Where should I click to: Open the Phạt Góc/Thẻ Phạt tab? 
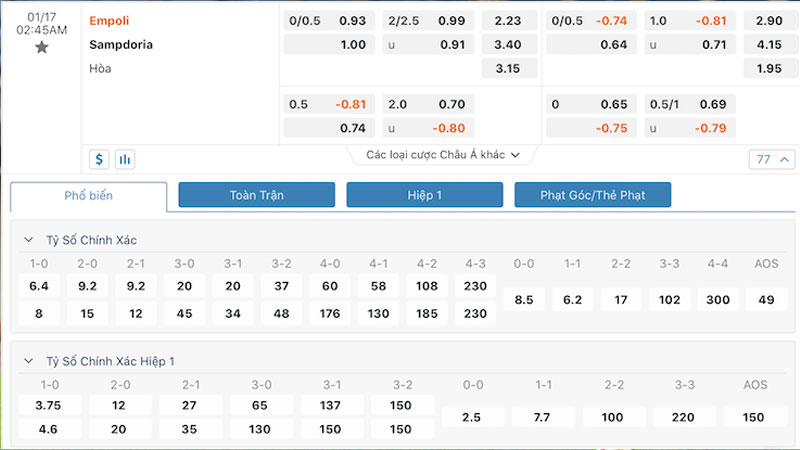pos(592,195)
